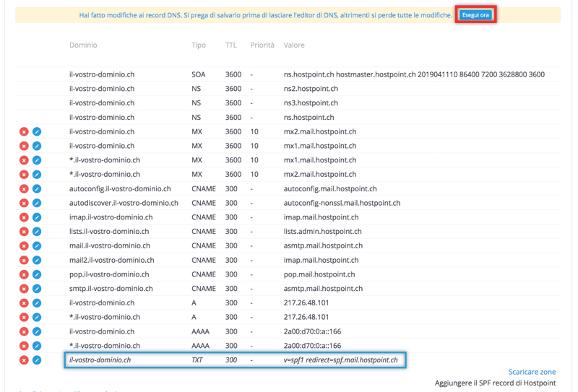Delete the wildcard *.il-vostro-dominio.ch A record
This screenshot has width=578, height=392.
pos(24,317)
